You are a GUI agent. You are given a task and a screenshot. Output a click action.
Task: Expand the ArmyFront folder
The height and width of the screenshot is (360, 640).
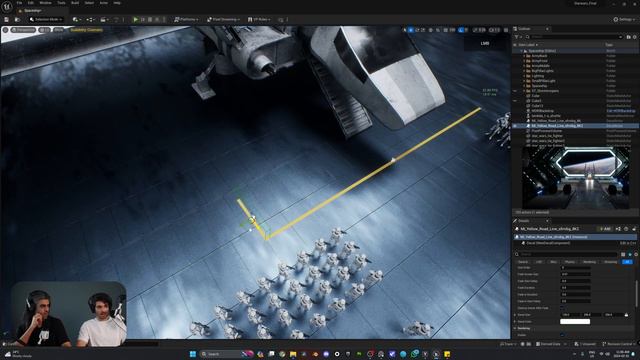[x=524, y=61]
